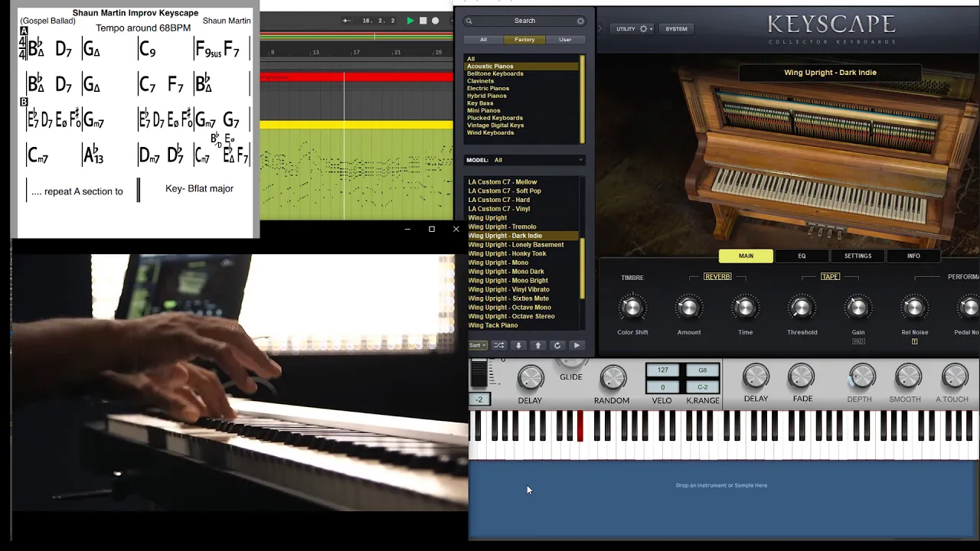
Task: Click the 16.2.2 position display
Action: pyautogui.click(x=378, y=21)
